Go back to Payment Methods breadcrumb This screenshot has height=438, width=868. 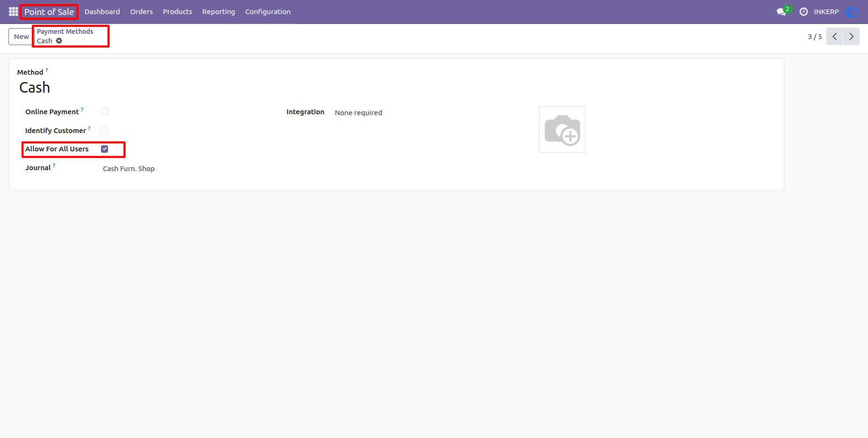point(65,31)
